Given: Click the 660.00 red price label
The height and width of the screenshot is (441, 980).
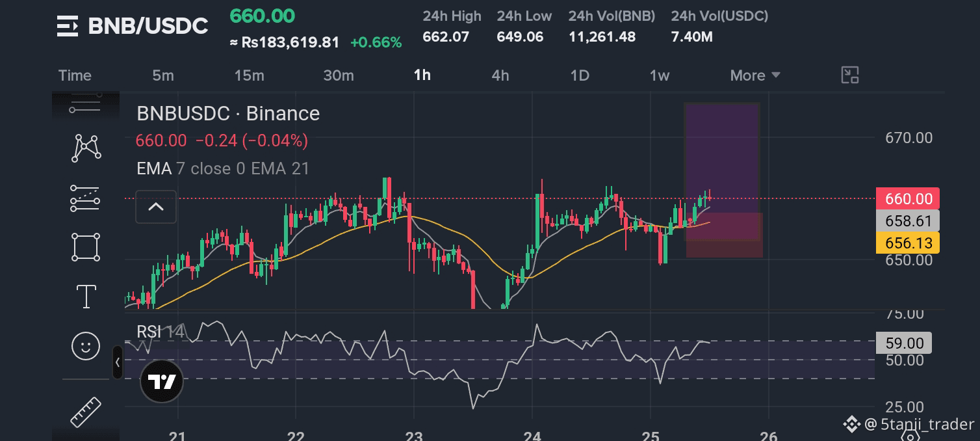Looking at the screenshot, I should point(908,199).
